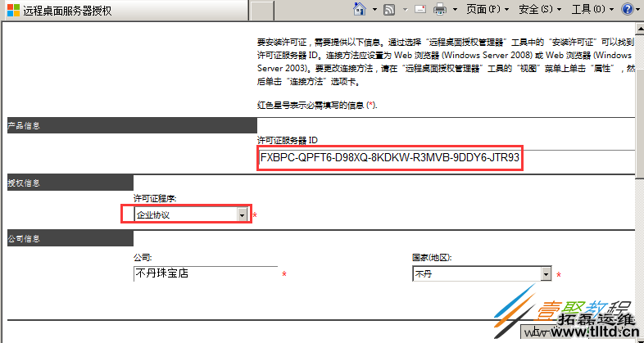Image resolution: width=644 pixels, height=343 pixels.
Task: Expand the RSS feeds dropdown arrow
Action: (405, 10)
